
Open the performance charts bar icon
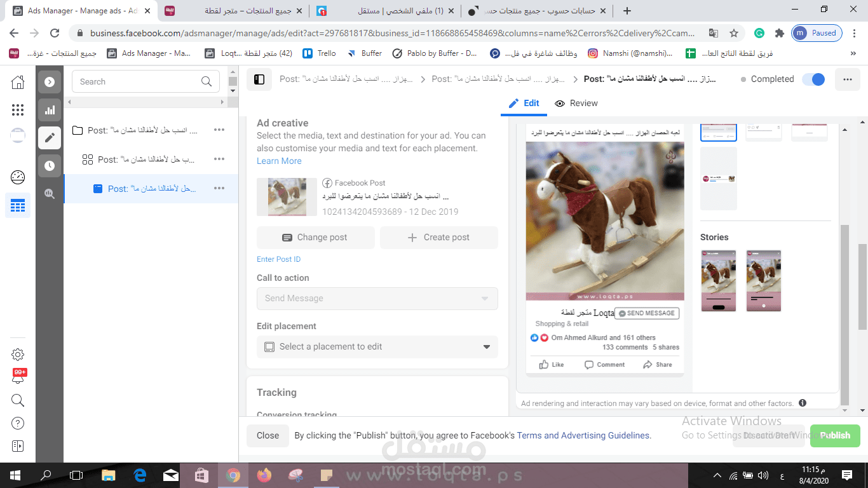tap(50, 110)
